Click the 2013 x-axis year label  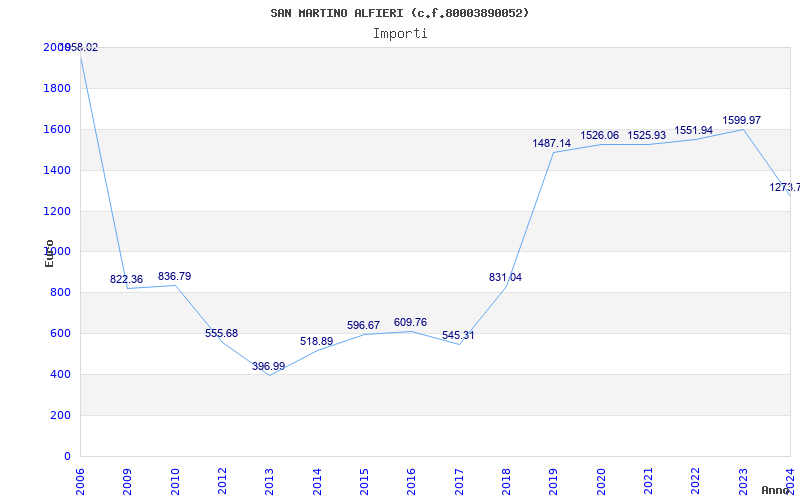(269, 481)
